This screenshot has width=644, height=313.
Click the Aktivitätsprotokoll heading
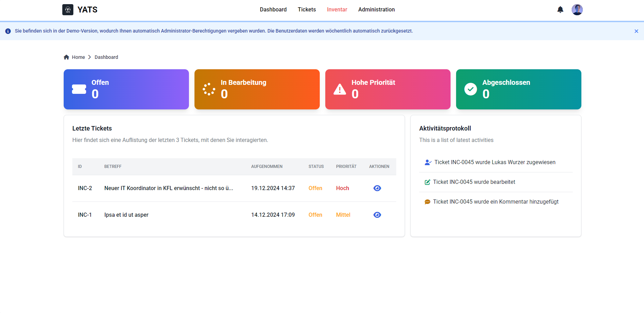tap(445, 128)
